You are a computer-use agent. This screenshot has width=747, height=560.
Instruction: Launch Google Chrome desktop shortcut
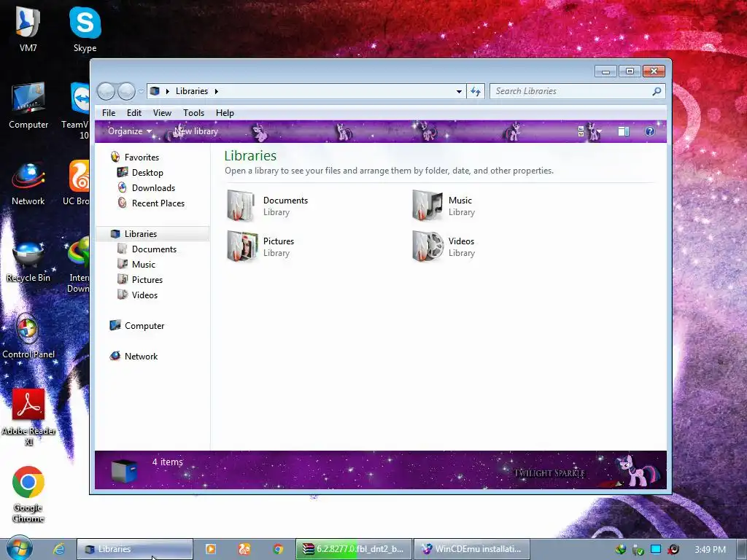click(x=28, y=494)
